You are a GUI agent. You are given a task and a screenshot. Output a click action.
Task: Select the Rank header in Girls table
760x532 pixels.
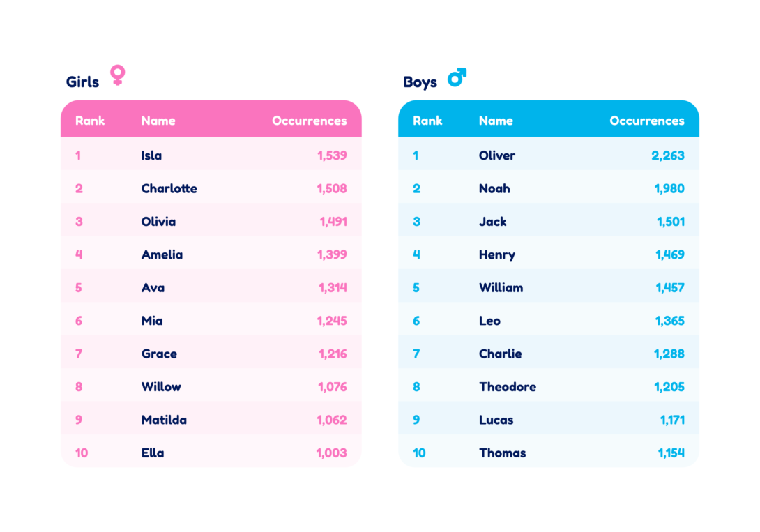point(90,121)
